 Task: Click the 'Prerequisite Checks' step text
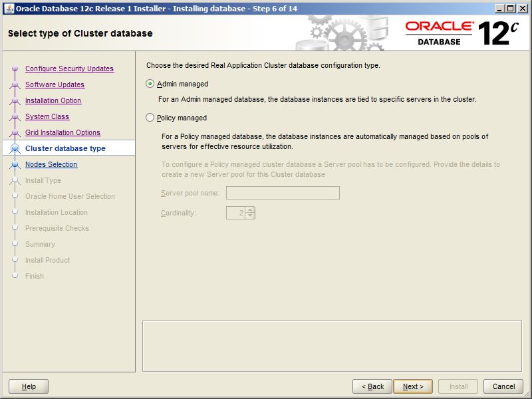pos(57,228)
